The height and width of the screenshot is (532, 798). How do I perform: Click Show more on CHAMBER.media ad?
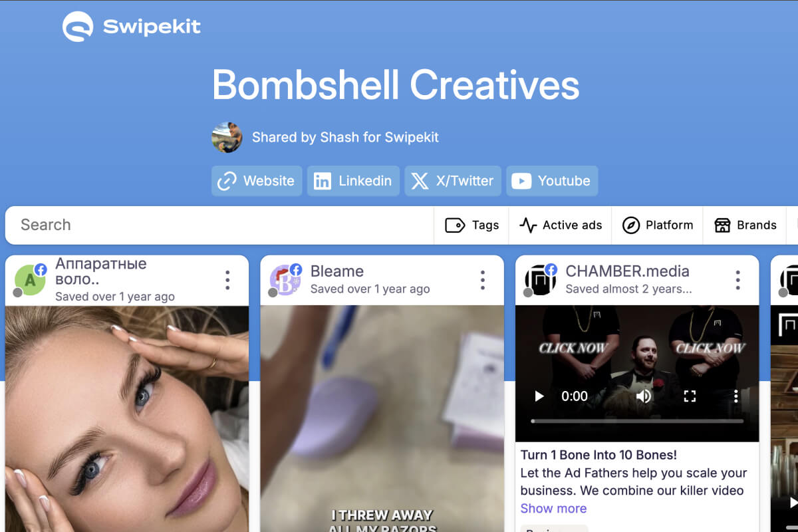click(553, 509)
